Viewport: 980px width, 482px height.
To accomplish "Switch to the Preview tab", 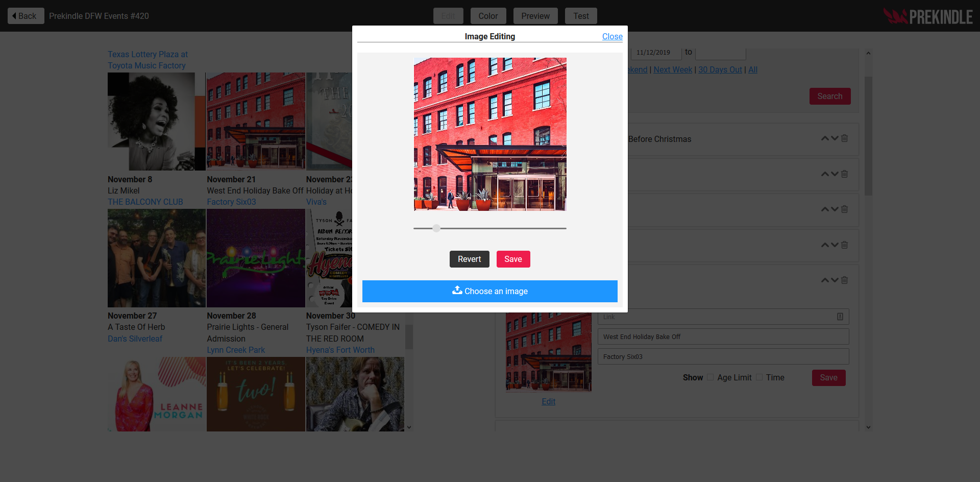I will (x=535, y=16).
